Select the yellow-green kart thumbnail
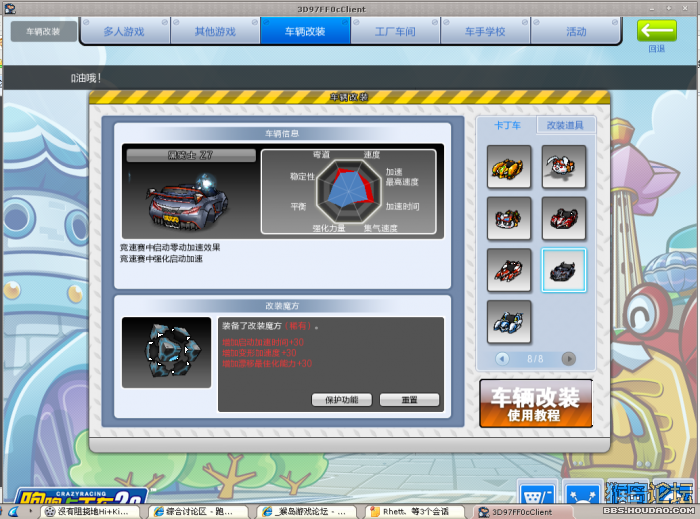Viewport: 700px width, 519px height. coord(509,167)
